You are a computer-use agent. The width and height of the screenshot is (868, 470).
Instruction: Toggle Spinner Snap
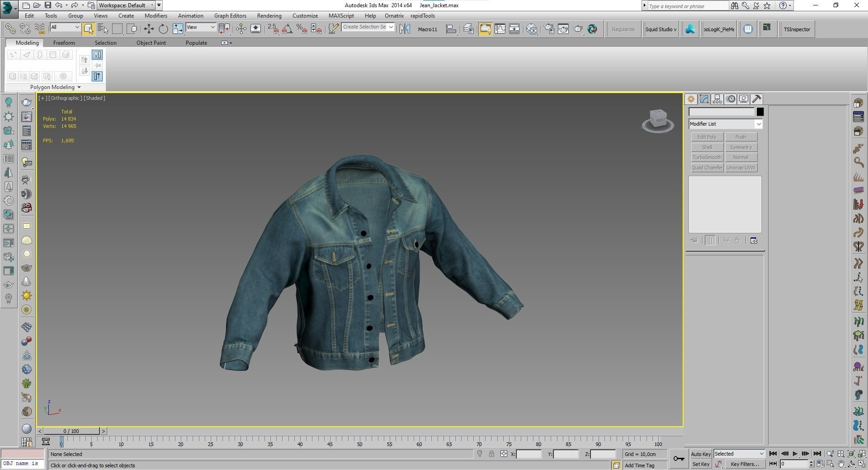(x=316, y=29)
